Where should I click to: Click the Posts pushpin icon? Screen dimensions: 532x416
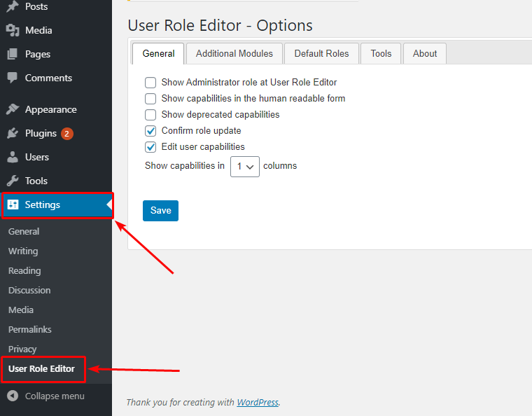pyautogui.click(x=13, y=6)
